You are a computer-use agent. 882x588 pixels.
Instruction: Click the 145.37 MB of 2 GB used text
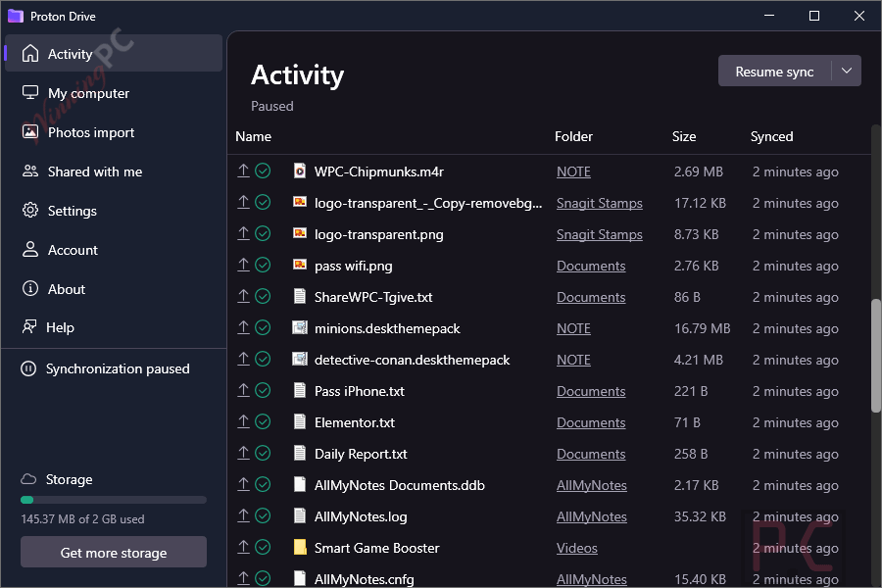click(82, 518)
